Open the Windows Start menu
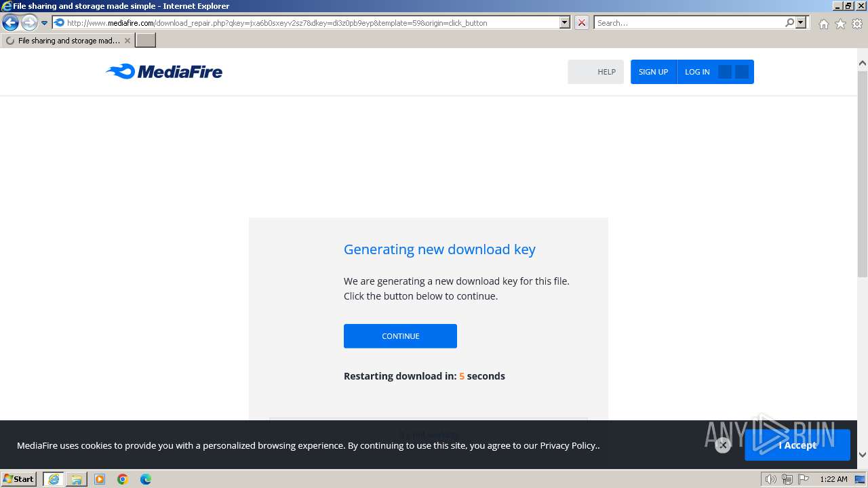This screenshot has width=868, height=488. coord(18,479)
